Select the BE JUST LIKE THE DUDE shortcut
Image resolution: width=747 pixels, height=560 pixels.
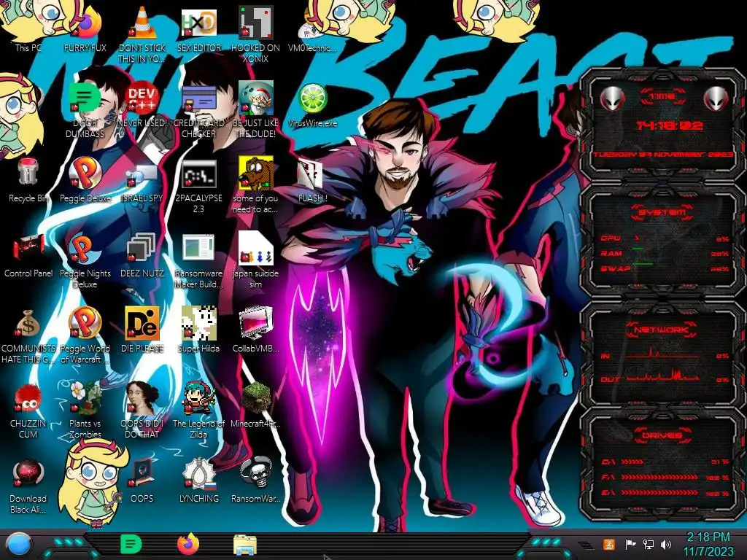pyautogui.click(x=255, y=109)
